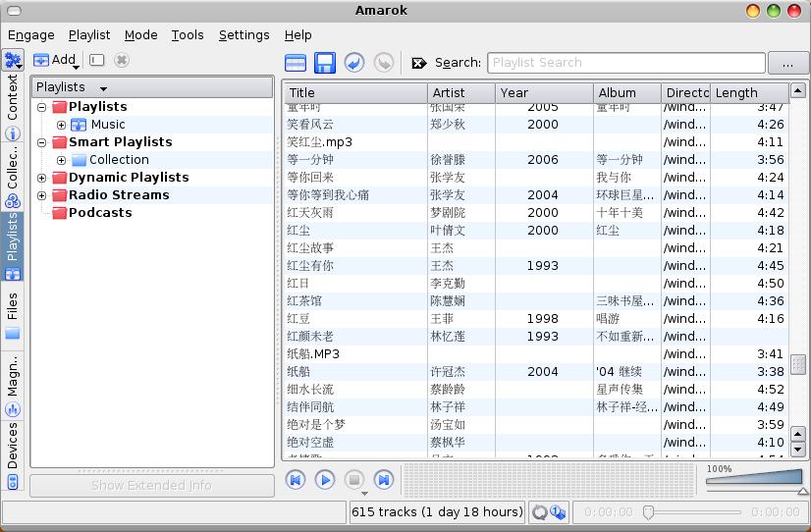Sort tracks by the Length column

point(749,93)
